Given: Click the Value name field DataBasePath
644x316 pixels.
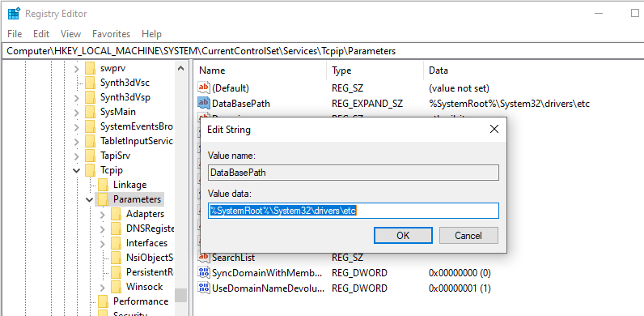Looking at the screenshot, I should tap(354, 173).
